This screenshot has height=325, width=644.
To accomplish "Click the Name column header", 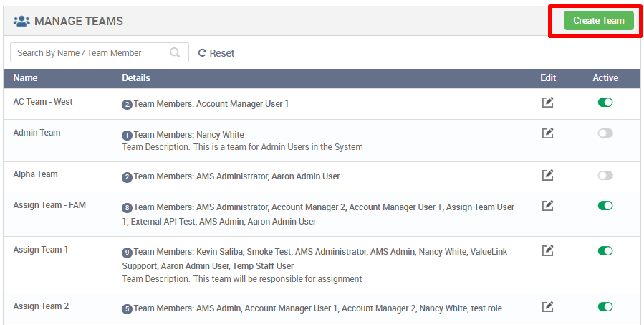I will tap(25, 77).
